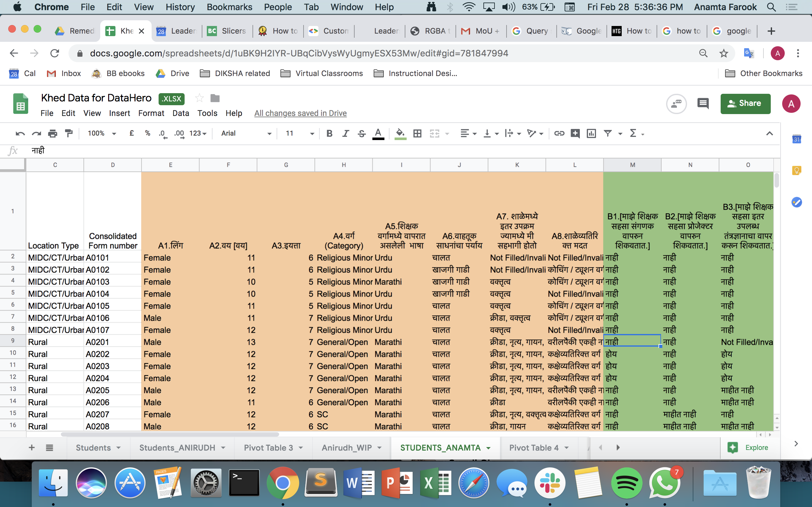Expand the font size dropdown showing 11
Image resolution: width=812 pixels, height=507 pixels.
coord(311,134)
